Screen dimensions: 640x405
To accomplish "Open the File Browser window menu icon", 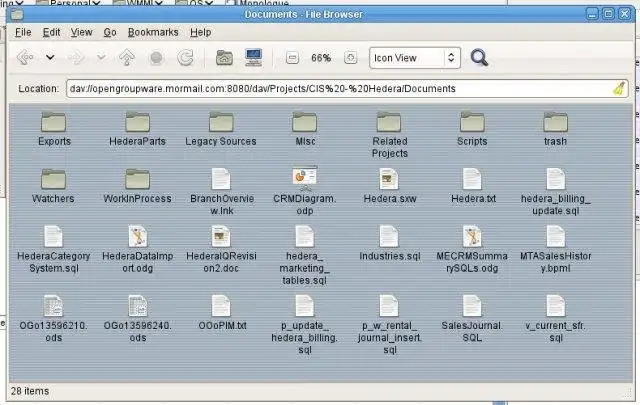I will click(17, 15).
